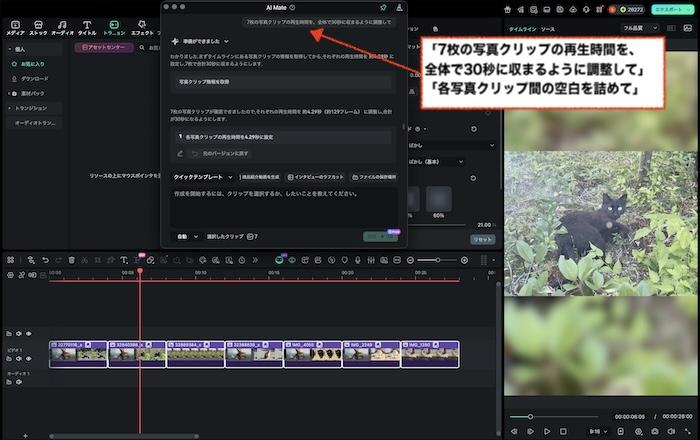Switch to the タイトル (Titles) tab

coord(87,28)
